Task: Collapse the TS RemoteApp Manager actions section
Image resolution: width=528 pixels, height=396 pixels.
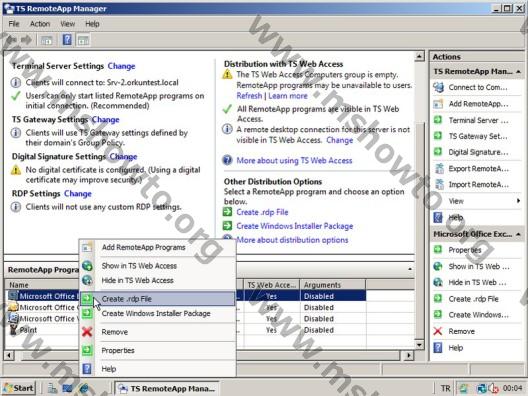Action: pos(518,71)
